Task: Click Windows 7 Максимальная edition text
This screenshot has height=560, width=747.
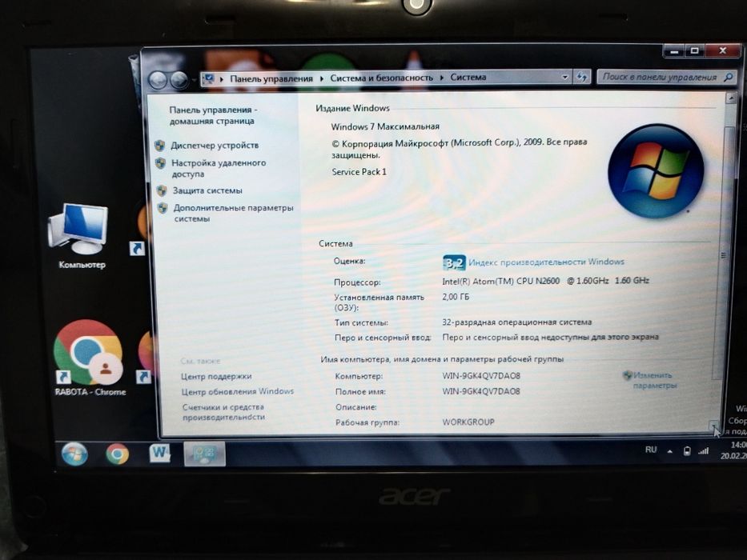Action: click(385, 126)
